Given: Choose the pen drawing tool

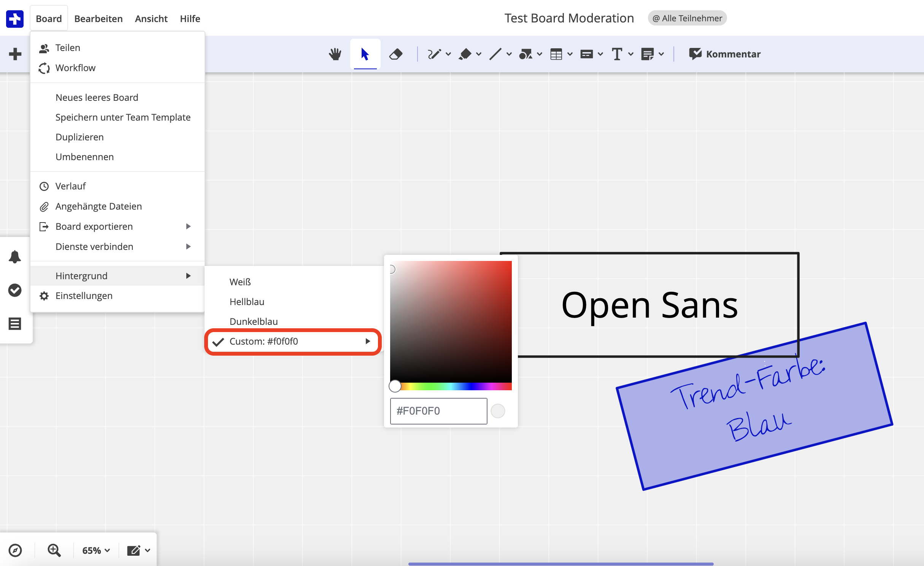Looking at the screenshot, I should pyautogui.click(x=434, y=54).
